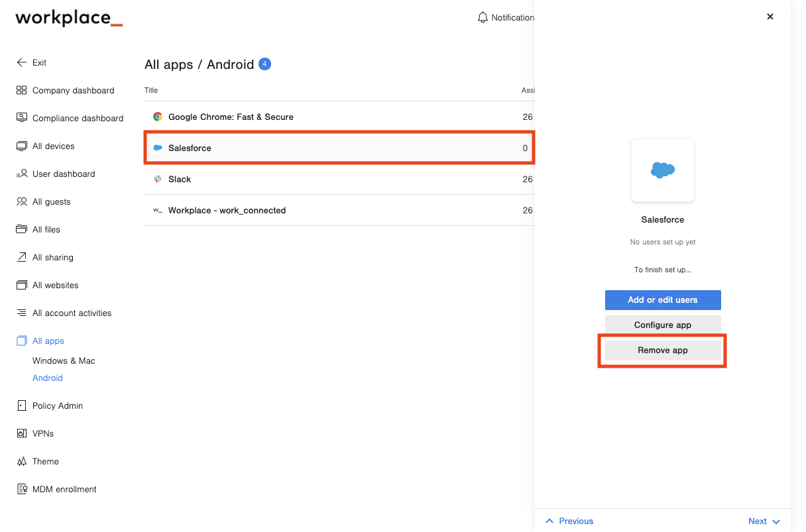Viewport: 806px width, 532px height.
Task: Select the Slack row title
Action: (180, 179)
